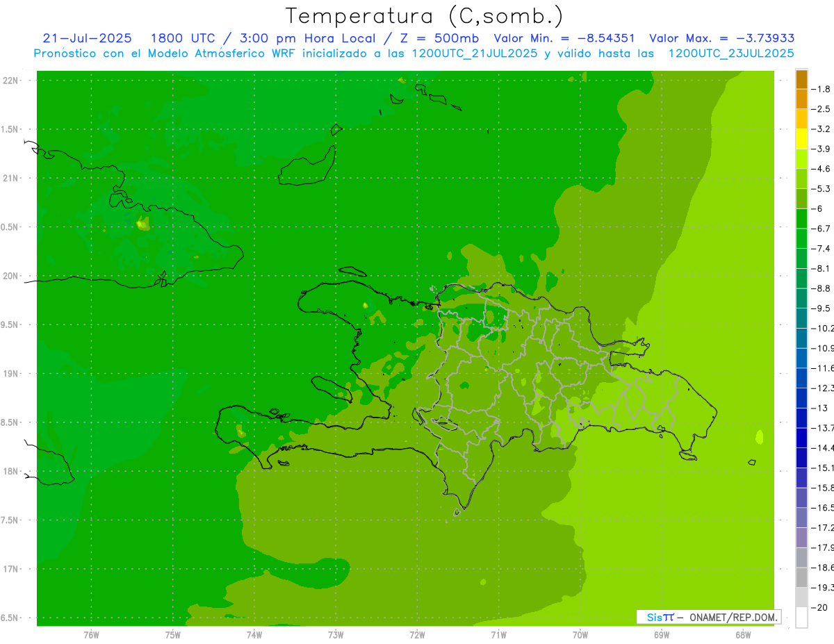Click the 'Valor Max. = -3.73933' text
This screenshot has height=644, width=834.
pyautogui.click(x=722, y=38)
